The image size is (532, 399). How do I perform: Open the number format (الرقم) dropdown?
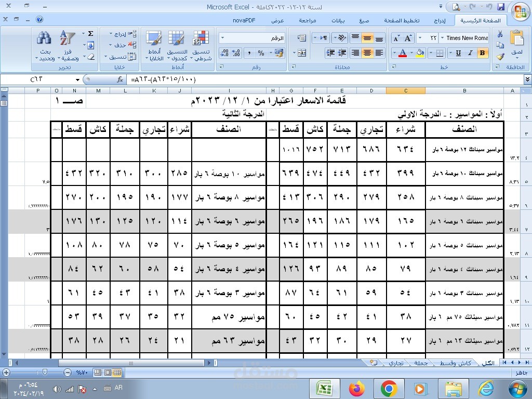222,38
